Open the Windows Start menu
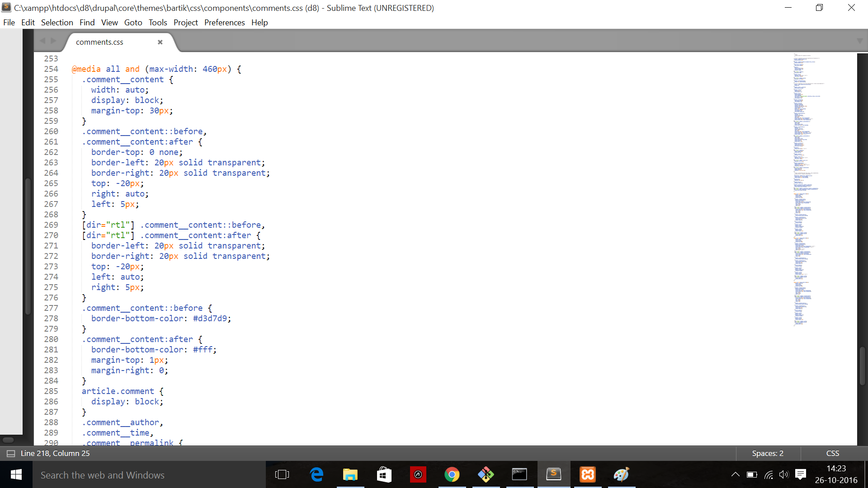Image resolution: width=868 pixels, height=488 pixels. click(x=16, y=474)
